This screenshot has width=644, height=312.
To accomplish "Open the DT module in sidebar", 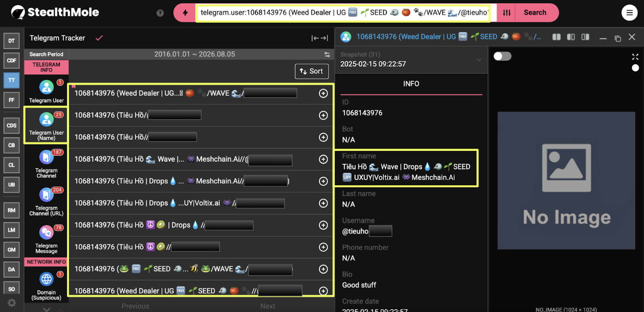I will 12,41.
